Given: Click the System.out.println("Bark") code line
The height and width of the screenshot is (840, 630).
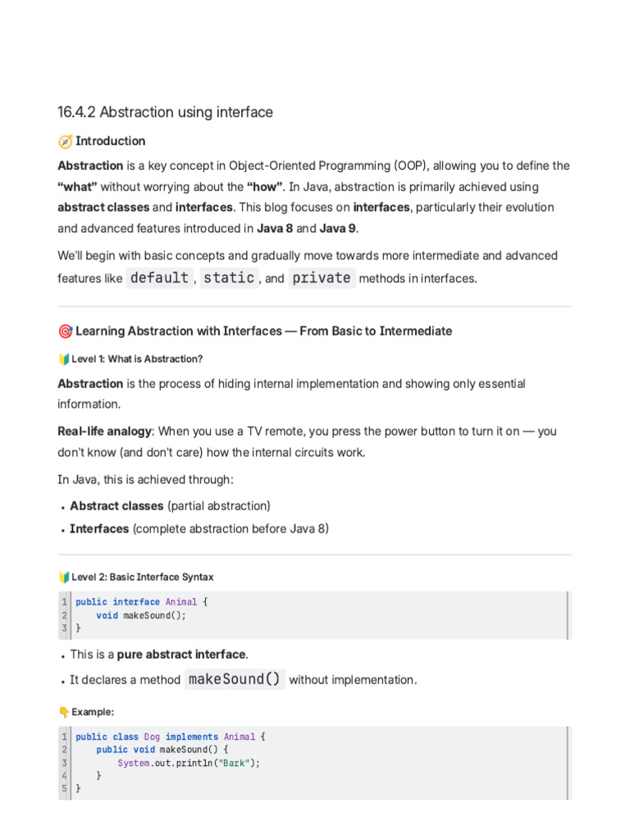Looking at the screenshot, I should pyautogui.click(x=189, y=763).
